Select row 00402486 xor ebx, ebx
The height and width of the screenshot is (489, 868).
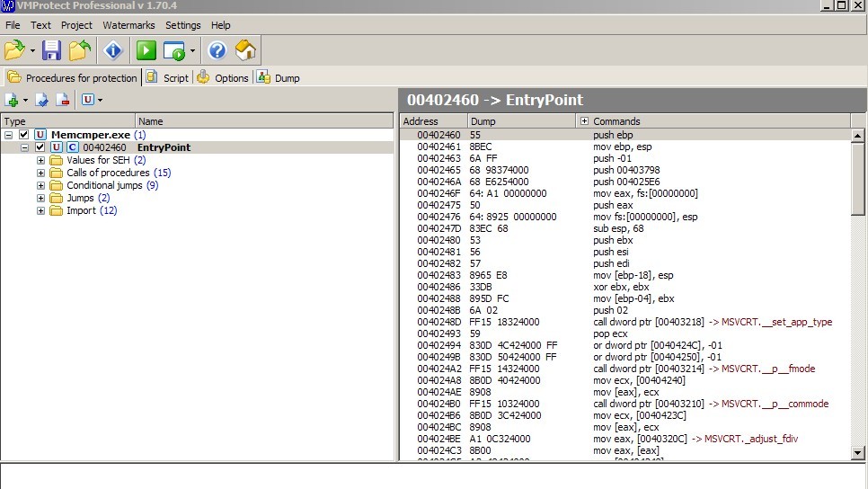click(625, 287)
